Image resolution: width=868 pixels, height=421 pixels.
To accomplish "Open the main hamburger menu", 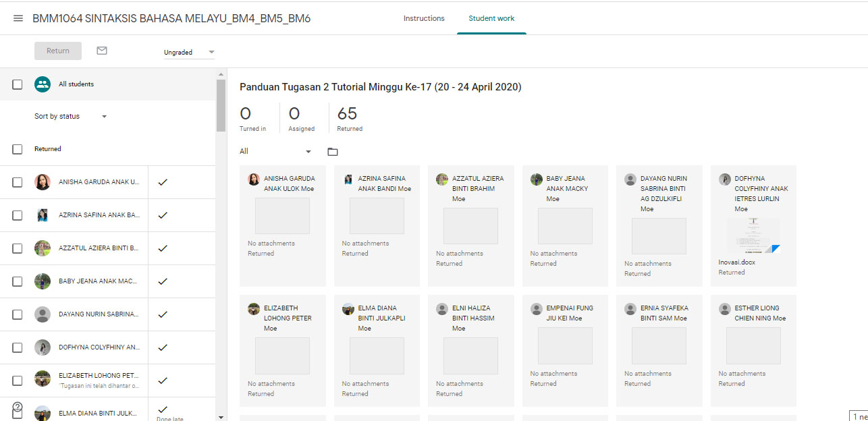I will (x=18, y=18).
